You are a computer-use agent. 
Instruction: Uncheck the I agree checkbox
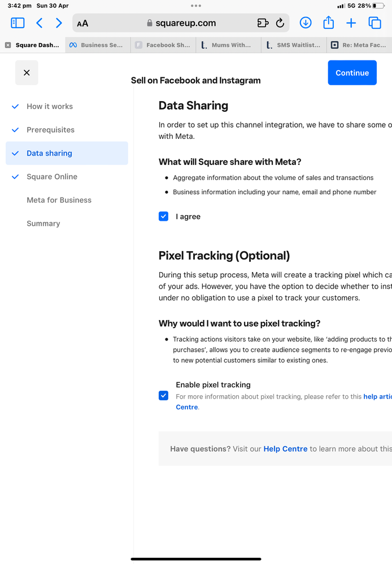tap(163, 216)
